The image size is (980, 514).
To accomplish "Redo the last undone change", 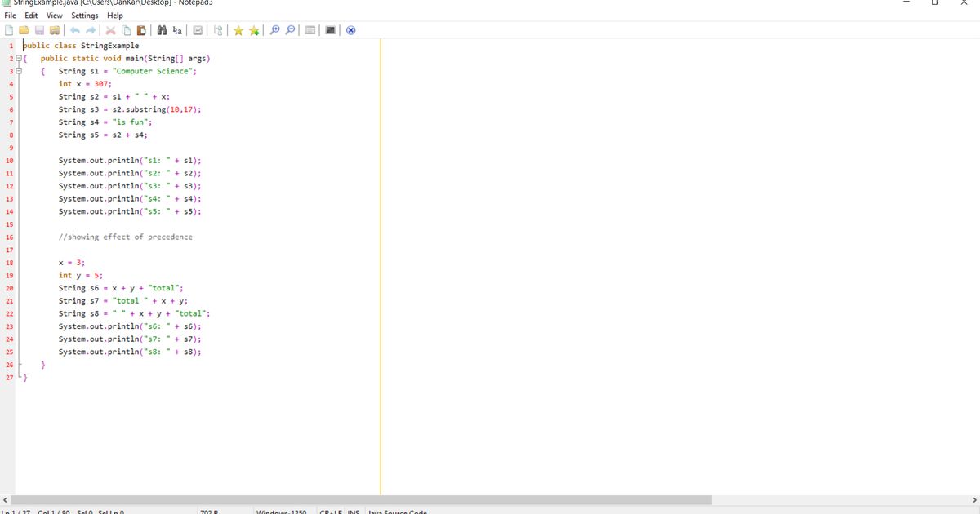I will pyautogui.click(x=91, y=29).
